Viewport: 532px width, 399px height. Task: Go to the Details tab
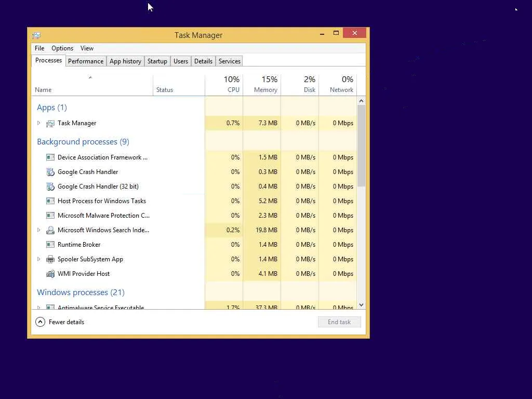pyautogui.click(x=203, y=61)
